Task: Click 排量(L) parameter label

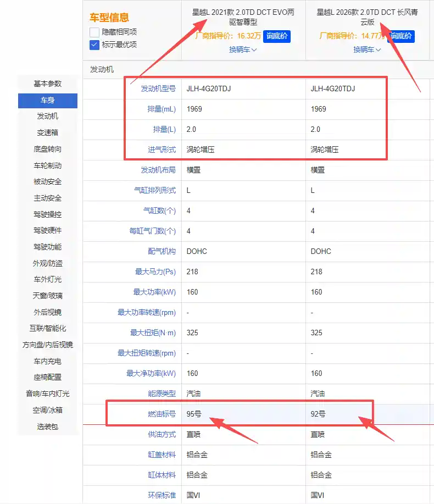Action: tap(164, 130)
